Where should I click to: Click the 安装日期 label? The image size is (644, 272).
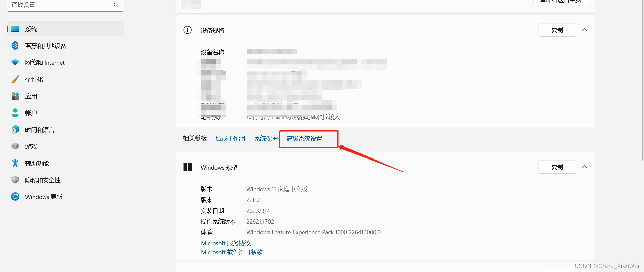[x=212, y=211]
